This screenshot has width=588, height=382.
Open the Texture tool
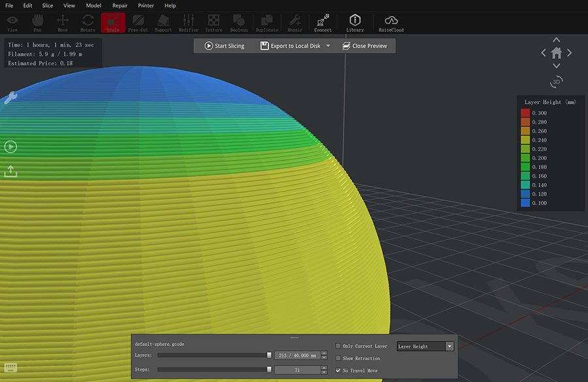pos(213,22)
